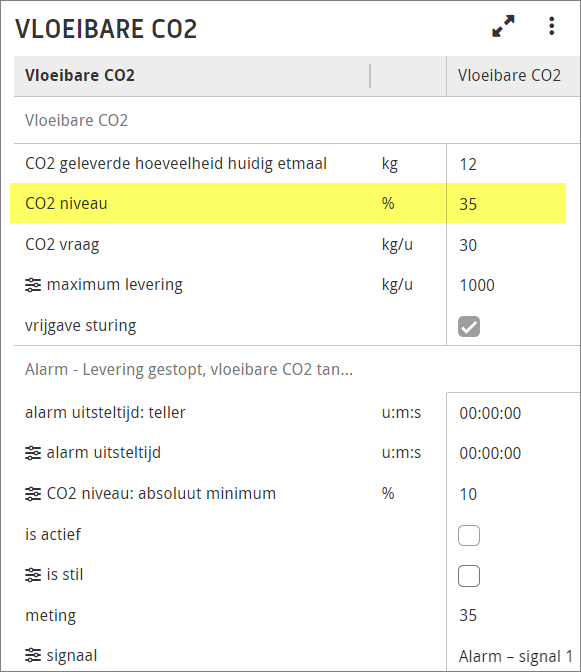Expand the Vloeibare CO2 panel to fullscreen
This screenshot has width=581, height=672.
click(x=503, y=26)
